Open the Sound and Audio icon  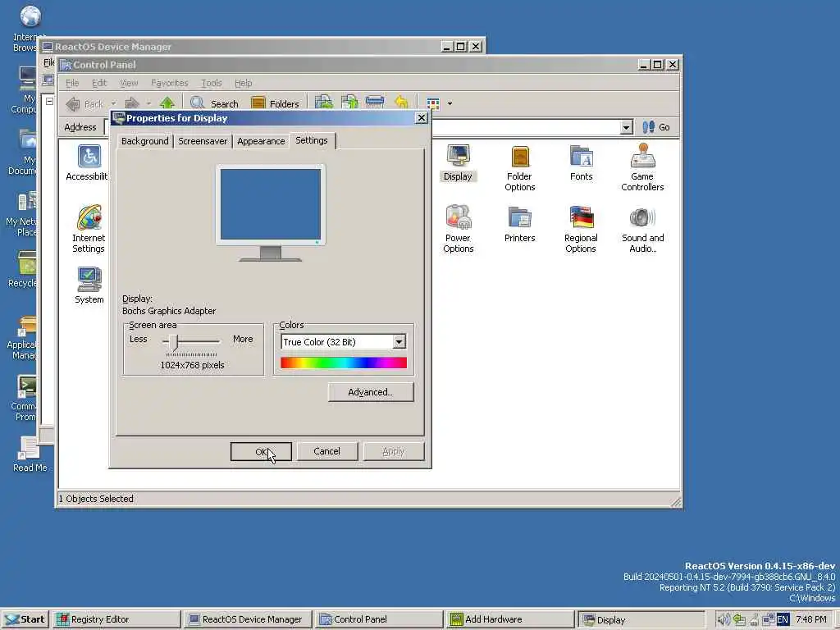tap(642, 229)
